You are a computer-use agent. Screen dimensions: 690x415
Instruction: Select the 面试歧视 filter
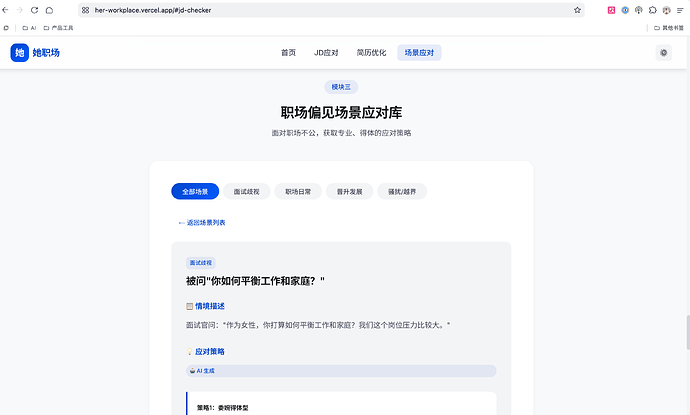[246, 191]
